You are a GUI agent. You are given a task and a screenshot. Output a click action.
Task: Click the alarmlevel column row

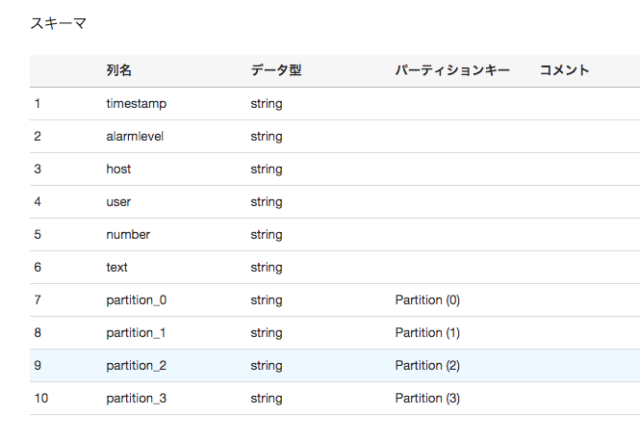click(335, 136)
